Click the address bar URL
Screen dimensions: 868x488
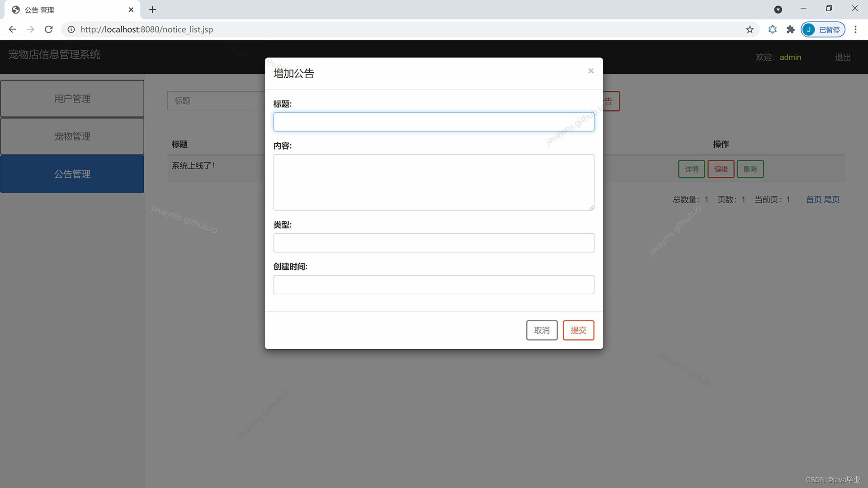(146, 29)
